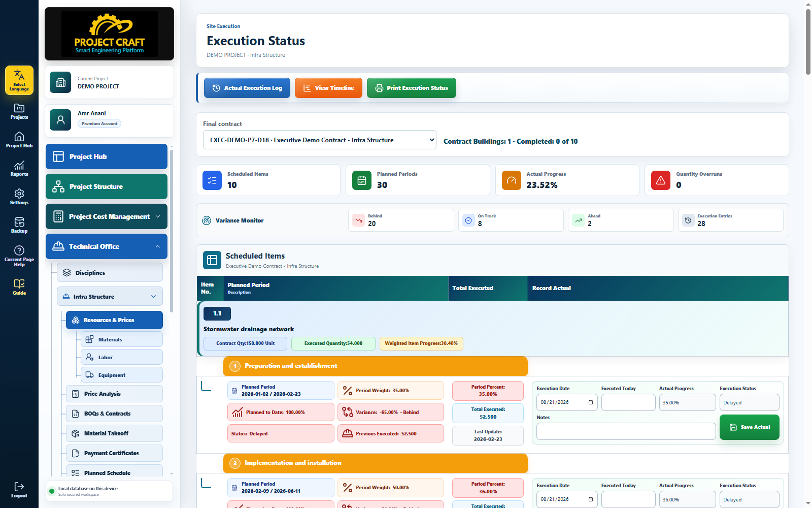Viewport: 812px width, 508px height.
Task: Click the first Executed Today input field
Action: [628, 402]
